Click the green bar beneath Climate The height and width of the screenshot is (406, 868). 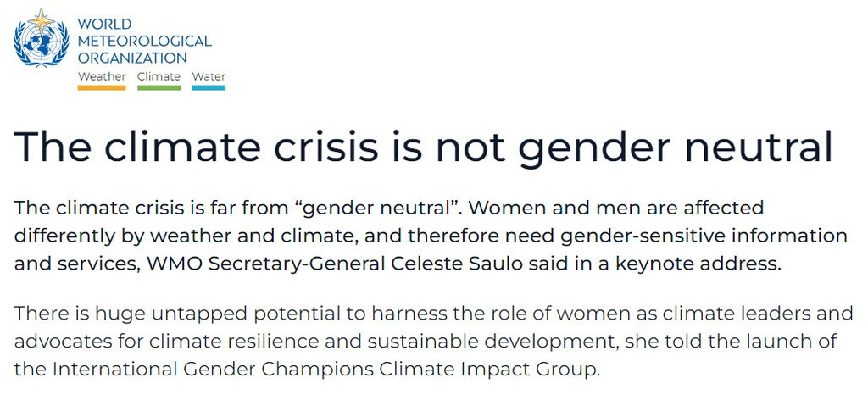point(159,87)
